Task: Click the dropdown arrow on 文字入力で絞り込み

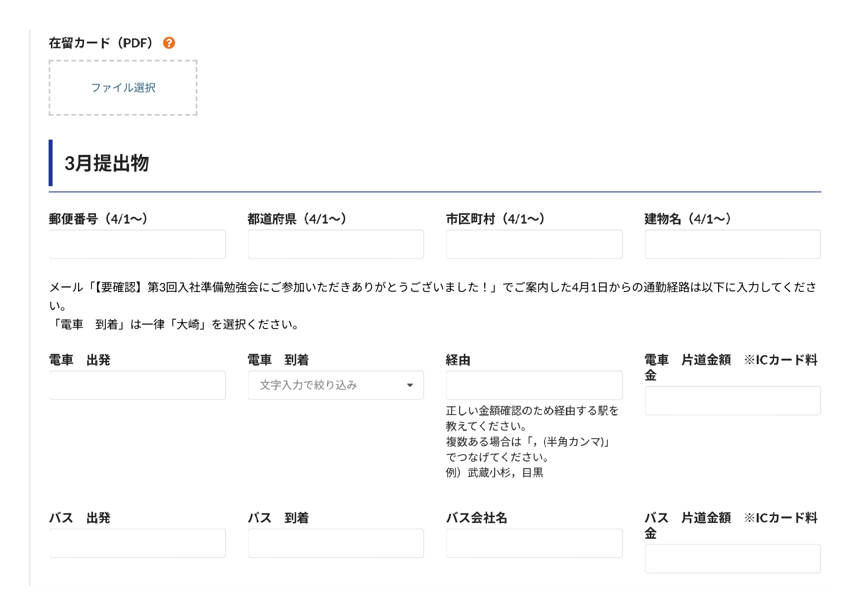Action: tap(410, 385)
